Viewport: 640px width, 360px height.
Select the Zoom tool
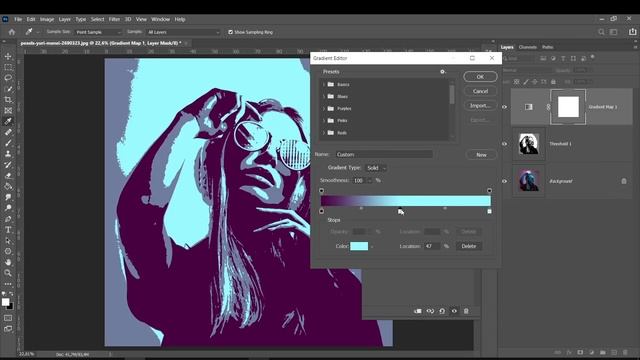8,273
